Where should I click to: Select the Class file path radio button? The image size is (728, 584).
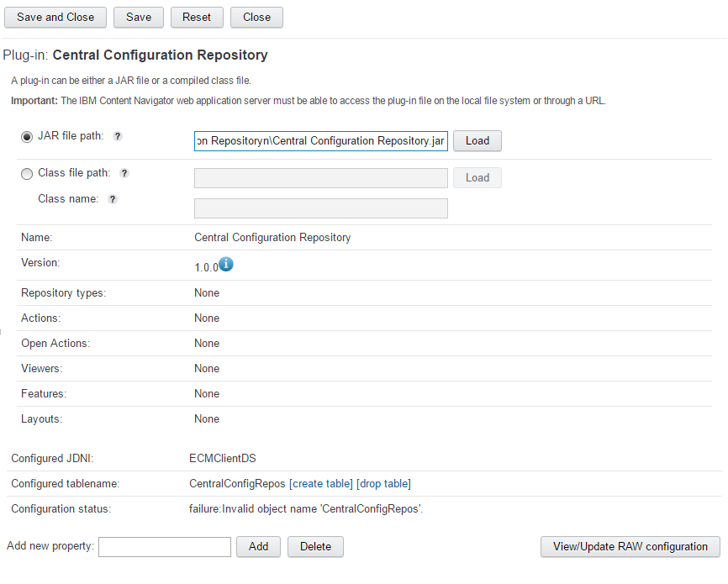[x=27, y=174]
